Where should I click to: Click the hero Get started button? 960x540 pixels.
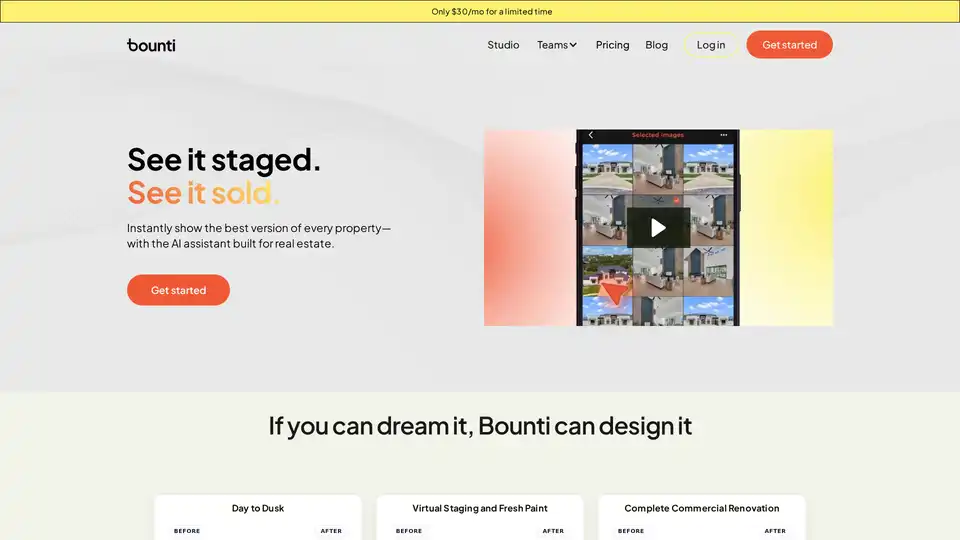(178, 290)
